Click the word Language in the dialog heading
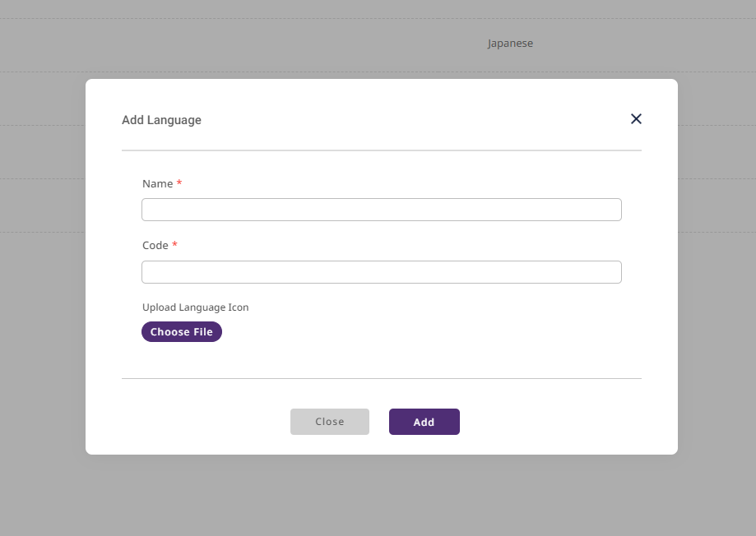The height and width of the screenshot is (536, 756). 174,120
